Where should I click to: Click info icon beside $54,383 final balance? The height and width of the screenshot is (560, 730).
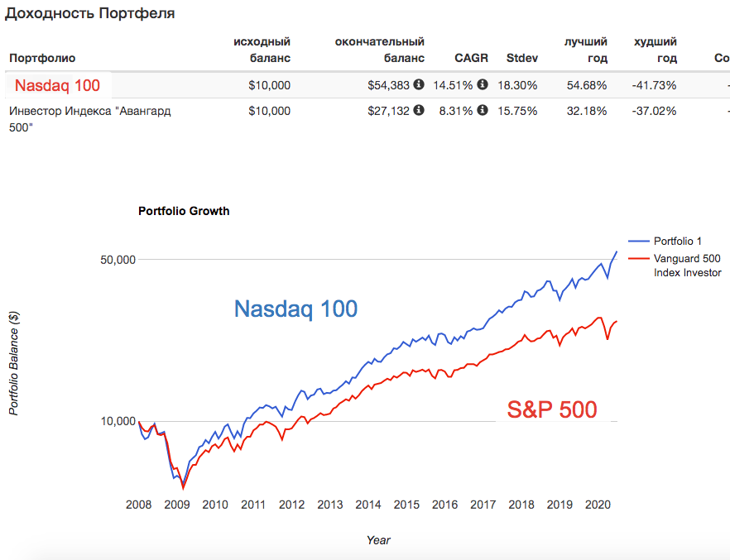pyautogui.click(x=419, y=85)
